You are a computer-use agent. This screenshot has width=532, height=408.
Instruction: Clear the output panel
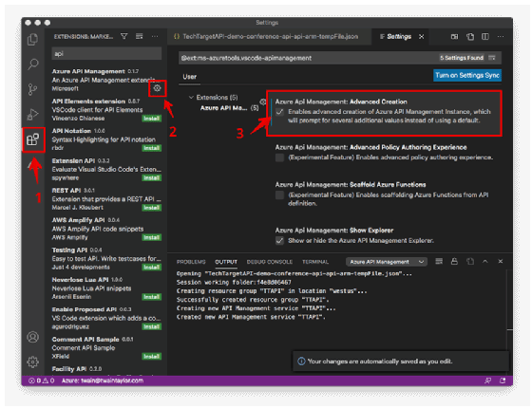pos(439,261)
